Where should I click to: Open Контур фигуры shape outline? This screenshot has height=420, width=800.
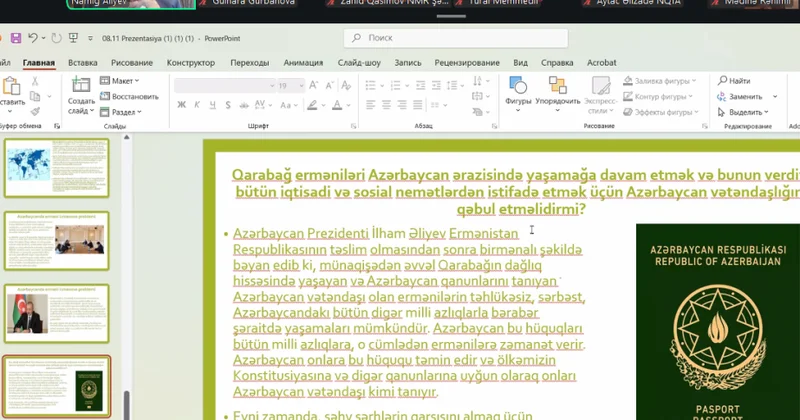[x=658, y=96]
